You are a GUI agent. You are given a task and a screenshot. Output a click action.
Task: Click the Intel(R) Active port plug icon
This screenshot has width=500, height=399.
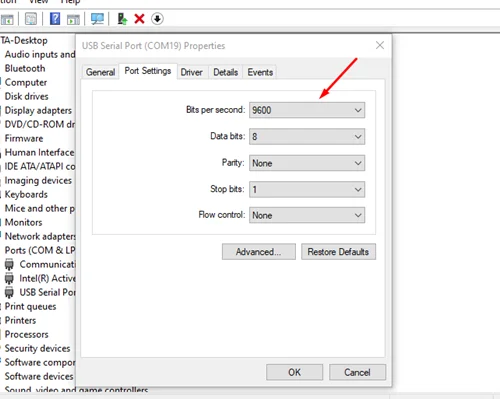tap(9, 278)
